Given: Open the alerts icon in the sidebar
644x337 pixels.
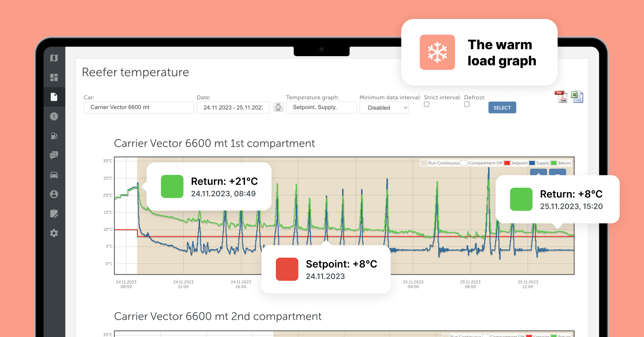Looking at the screenshot, I should coord(54,116).
